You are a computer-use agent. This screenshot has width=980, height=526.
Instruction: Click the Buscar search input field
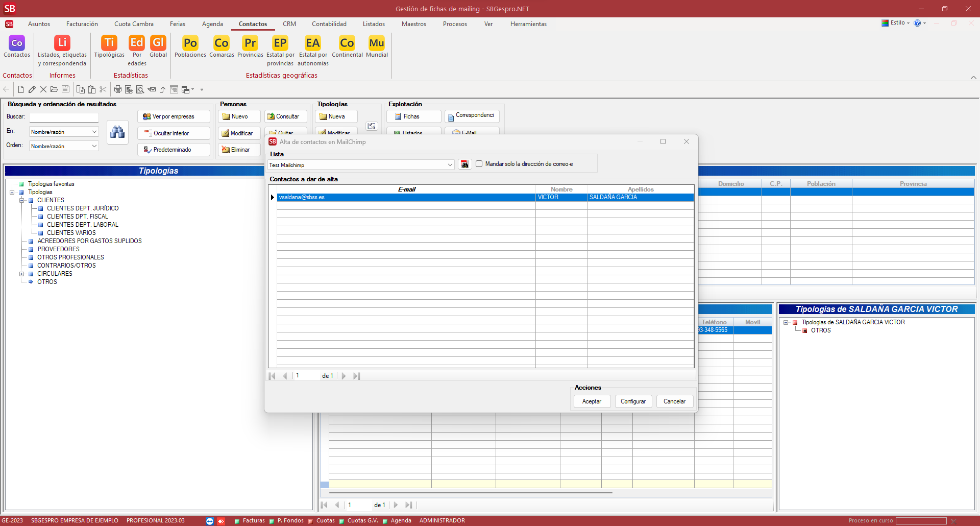coord(64,117)
